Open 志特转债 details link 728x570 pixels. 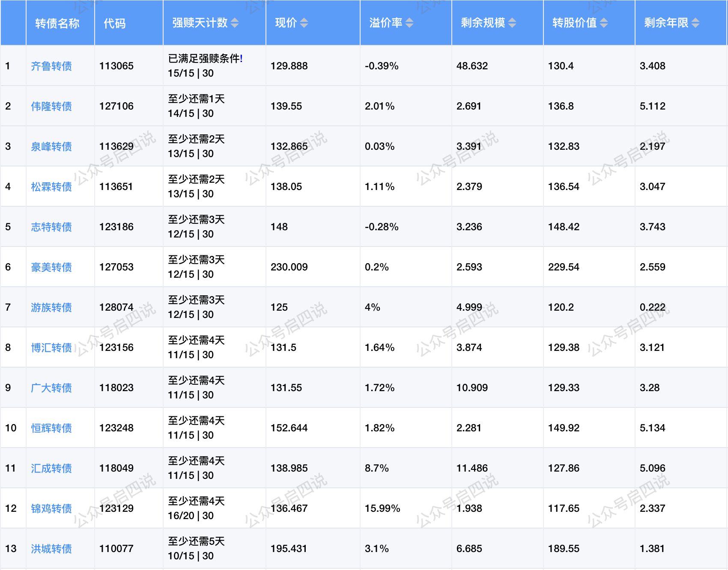pos(51,227)
